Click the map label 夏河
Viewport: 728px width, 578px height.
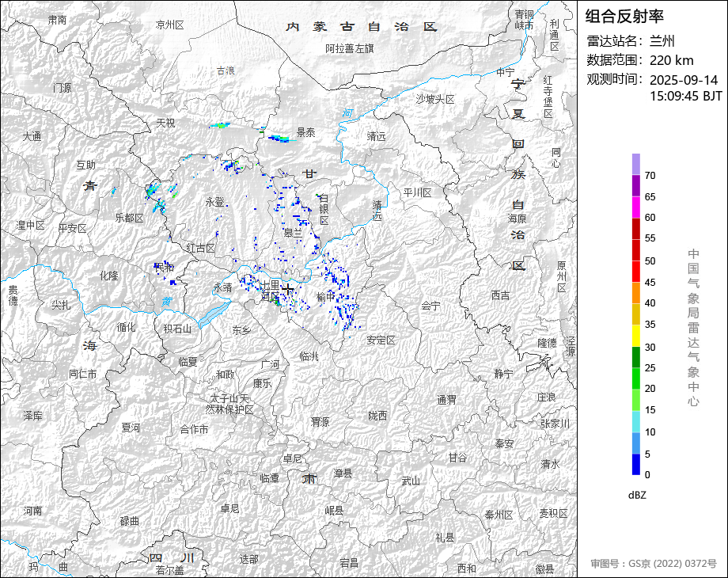tap(131, 428)
